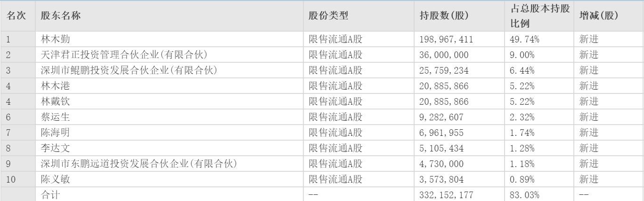Click shareholder name 林木勤
This screenshot has height=201, width=644.
[x=52, y=40]
